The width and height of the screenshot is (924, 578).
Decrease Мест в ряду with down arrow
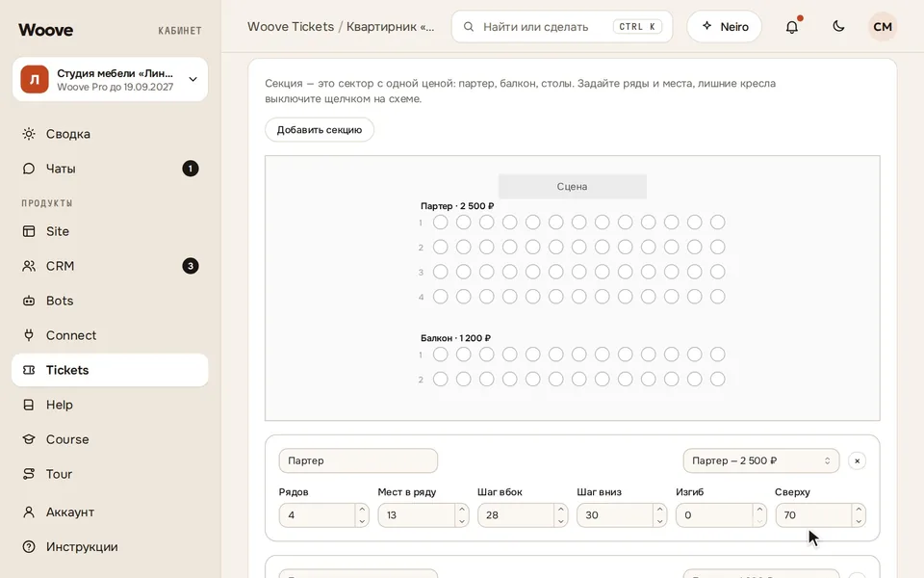462,521
